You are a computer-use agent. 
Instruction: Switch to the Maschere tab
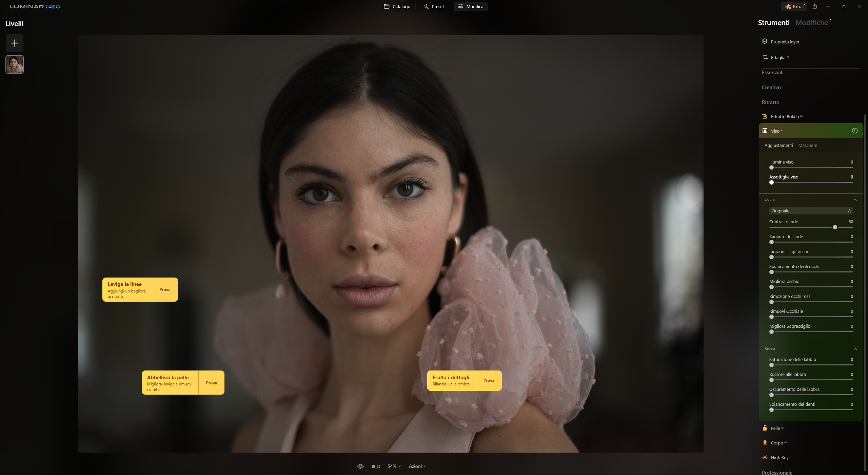pyautogui.click(x=807, y=145)
